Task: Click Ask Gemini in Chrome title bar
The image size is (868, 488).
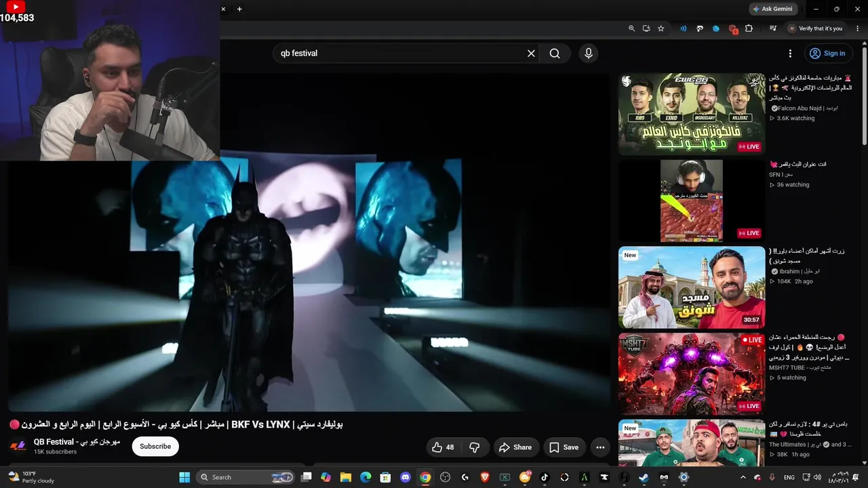Action: pos(774,9)
